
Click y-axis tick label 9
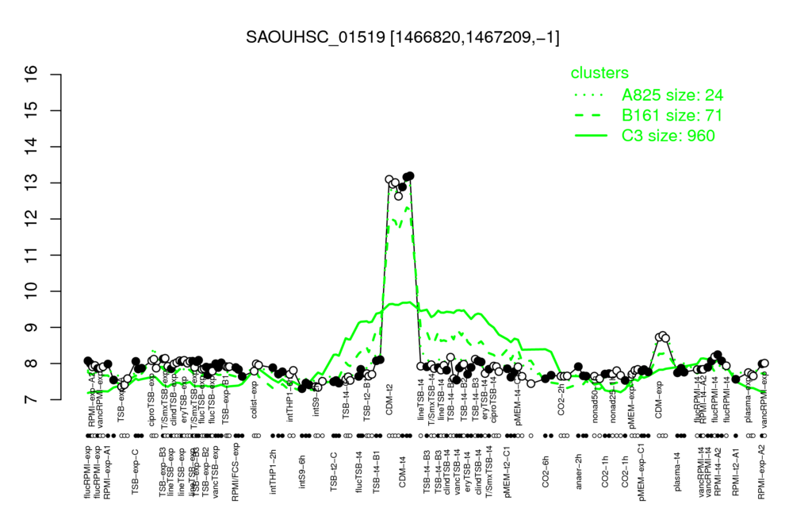tap(32, 327)
